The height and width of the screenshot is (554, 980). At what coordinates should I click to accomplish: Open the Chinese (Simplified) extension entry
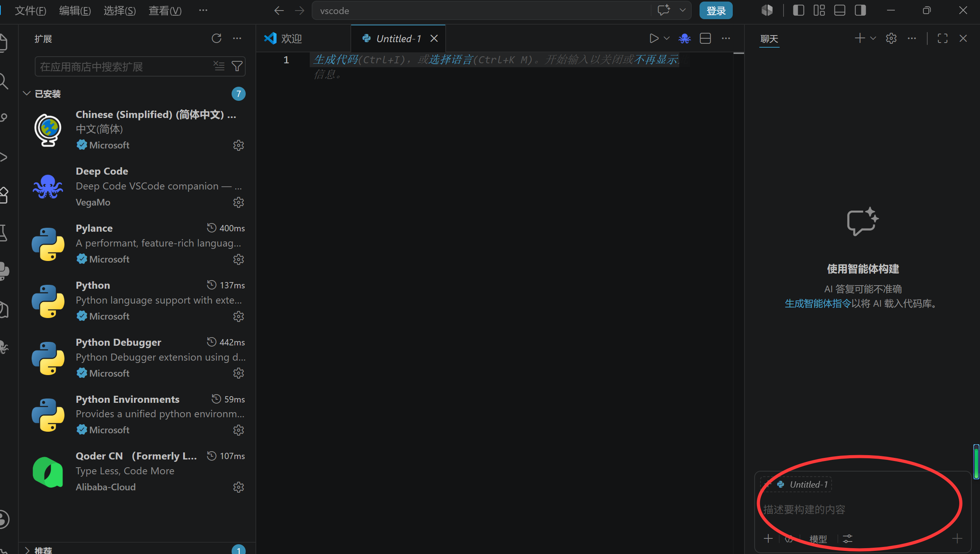tap(137, 130)
